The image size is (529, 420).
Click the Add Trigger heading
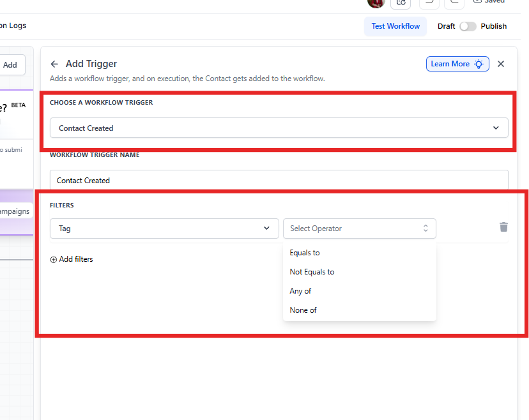click(x=91, y=64)
